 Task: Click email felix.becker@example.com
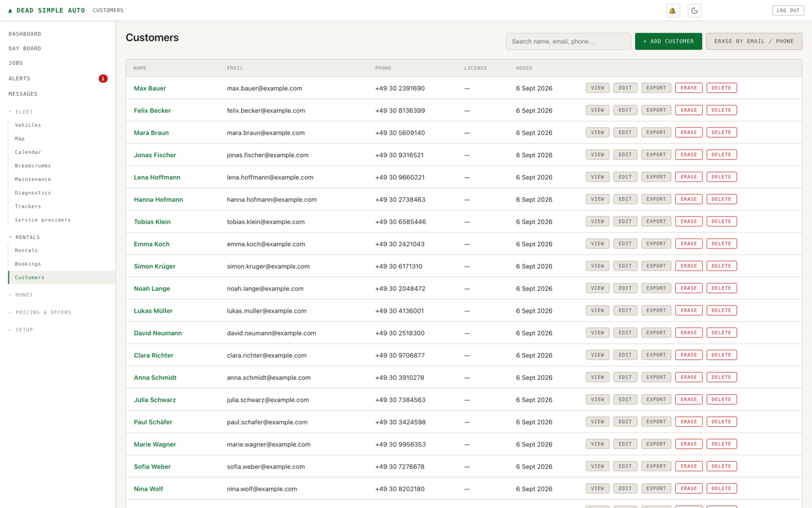point(266,111)
